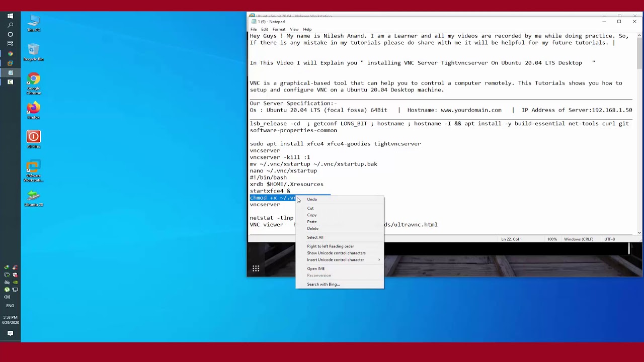Choose Cut from the context menu
The image size is (644, 362).
340,208
